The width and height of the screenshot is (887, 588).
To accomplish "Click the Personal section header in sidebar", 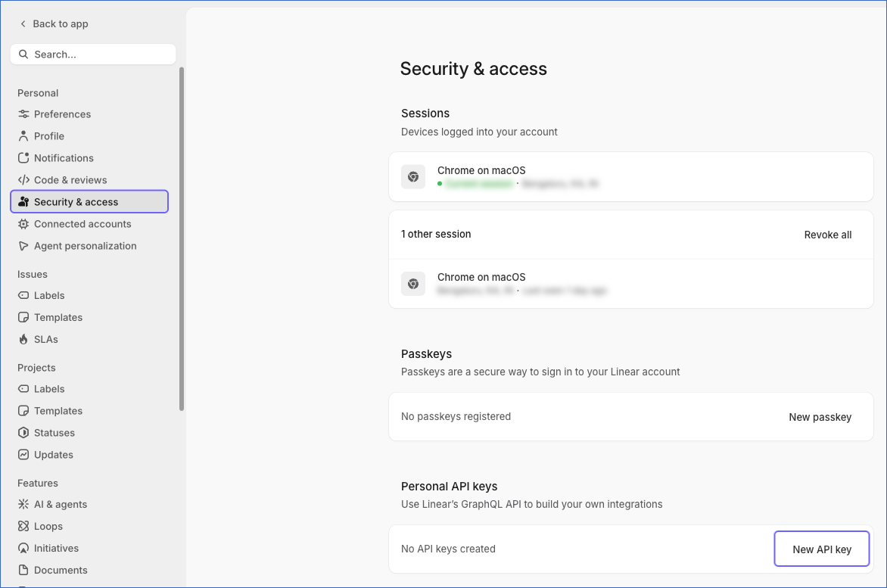I will pos(37,93).
